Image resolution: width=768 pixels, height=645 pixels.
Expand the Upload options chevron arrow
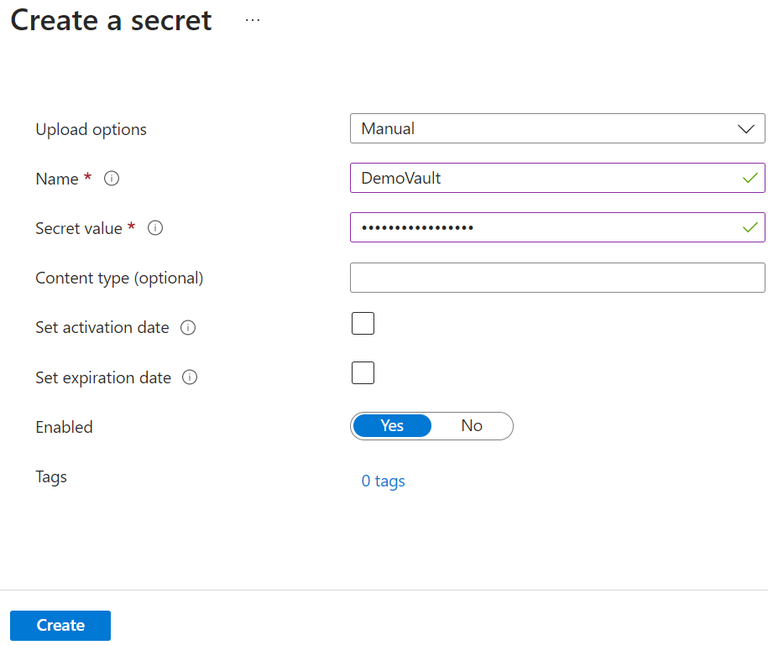tap(745, 129)
